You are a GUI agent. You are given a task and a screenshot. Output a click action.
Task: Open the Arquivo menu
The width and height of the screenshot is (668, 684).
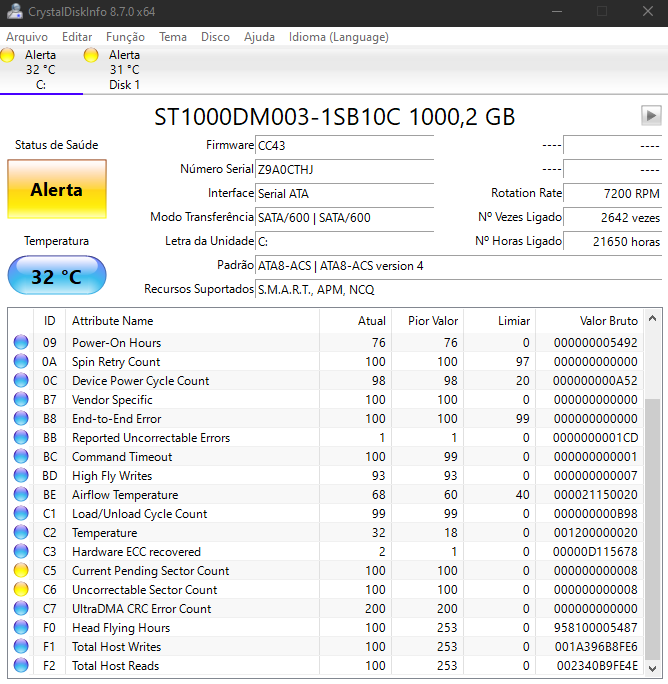coord(27,37)
